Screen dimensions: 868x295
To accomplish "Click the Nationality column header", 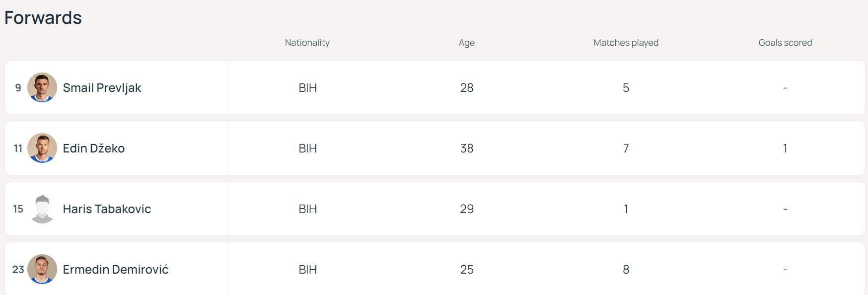I will pyautogui.click(x=307, y=43).
